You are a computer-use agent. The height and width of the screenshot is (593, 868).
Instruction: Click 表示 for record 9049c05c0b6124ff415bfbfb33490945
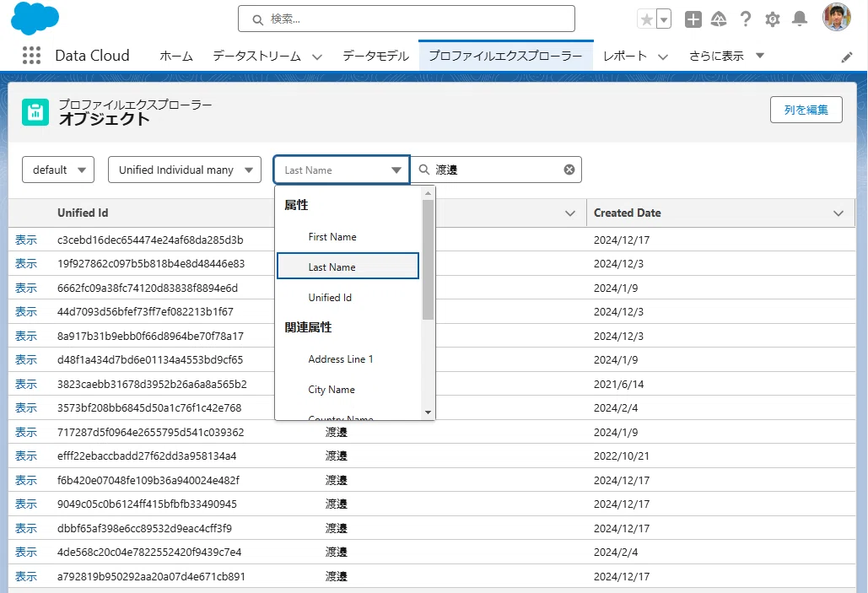pyautogui.click(x=26, y=504)
